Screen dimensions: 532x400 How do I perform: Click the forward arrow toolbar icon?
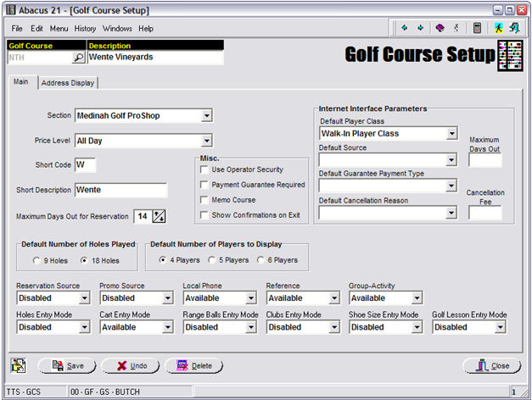(x=421, y=28)
